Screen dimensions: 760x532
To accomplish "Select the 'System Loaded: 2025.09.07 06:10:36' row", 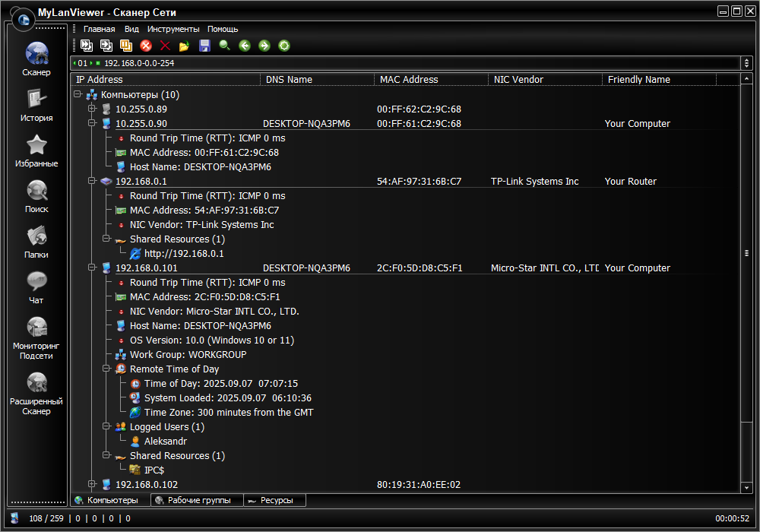I will point(228,397).
